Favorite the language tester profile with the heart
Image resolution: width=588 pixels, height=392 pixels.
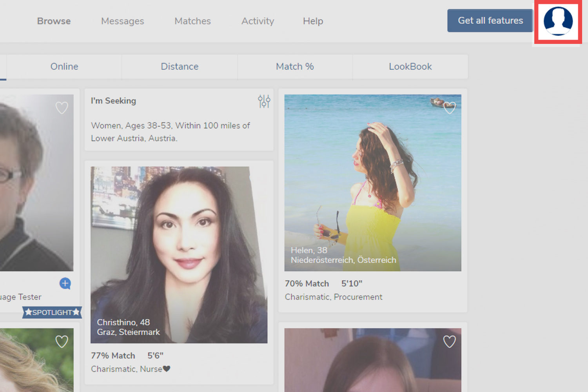pyautogui.click(x=62, y=108)
